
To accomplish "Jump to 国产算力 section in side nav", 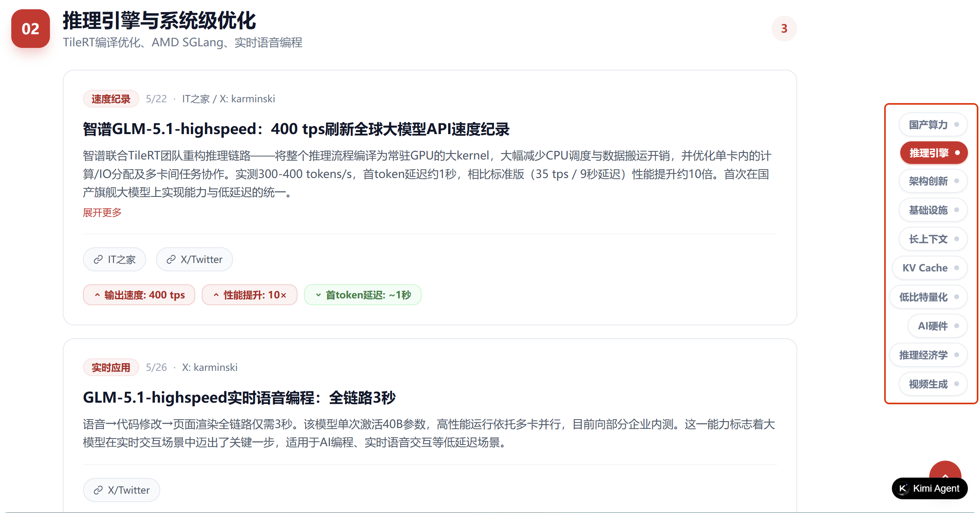I will (x=933, y=124).
